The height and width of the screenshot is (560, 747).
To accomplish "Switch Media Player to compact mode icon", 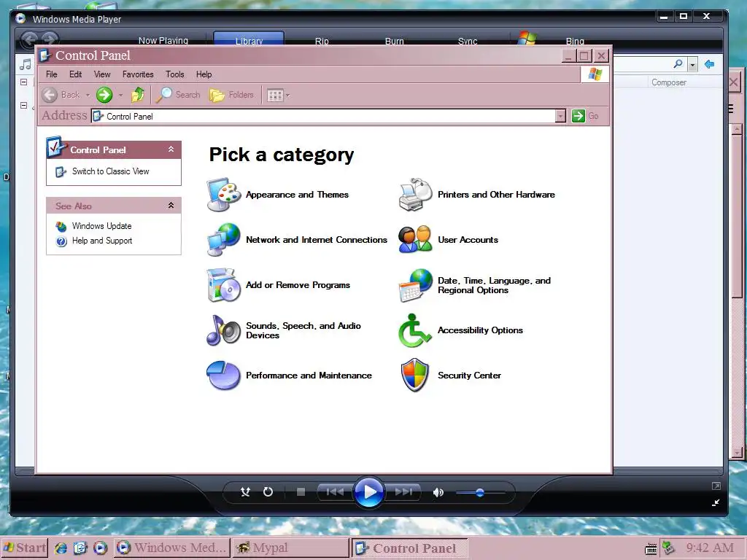I will pyautogui.click(x=716, y=502).
